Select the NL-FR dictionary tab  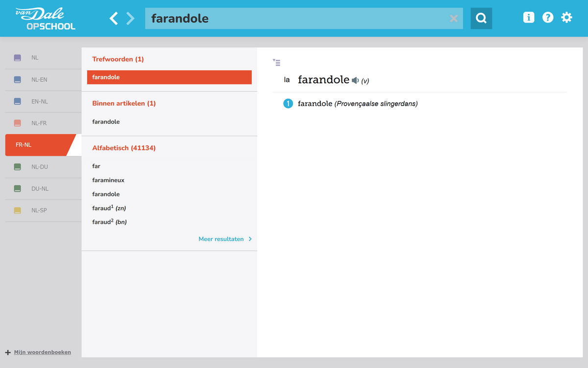tap(43, 123)
